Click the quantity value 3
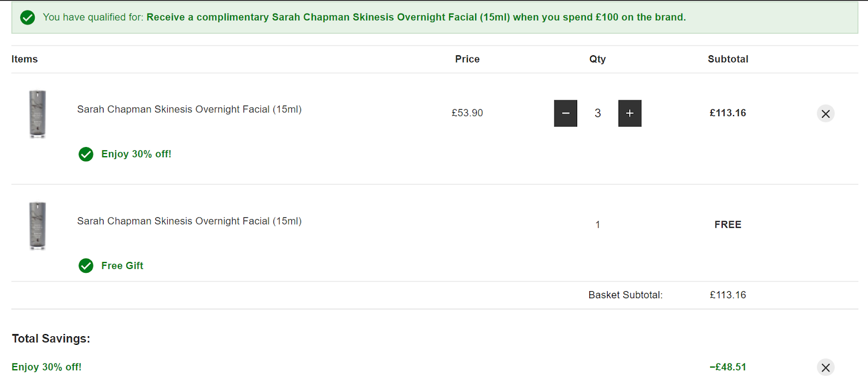Viewport: 868px width, 385px height. (x=598, y=113)
